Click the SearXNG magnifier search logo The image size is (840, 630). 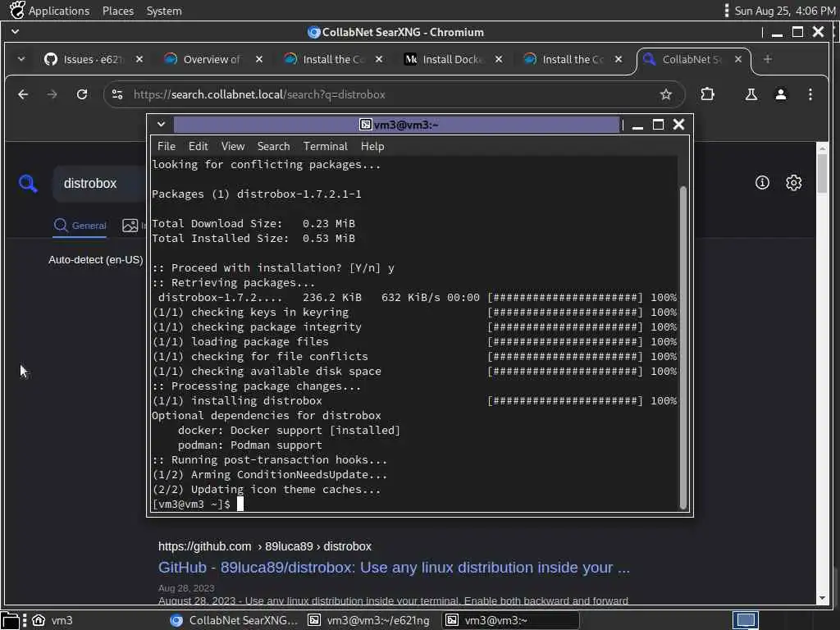28,183
